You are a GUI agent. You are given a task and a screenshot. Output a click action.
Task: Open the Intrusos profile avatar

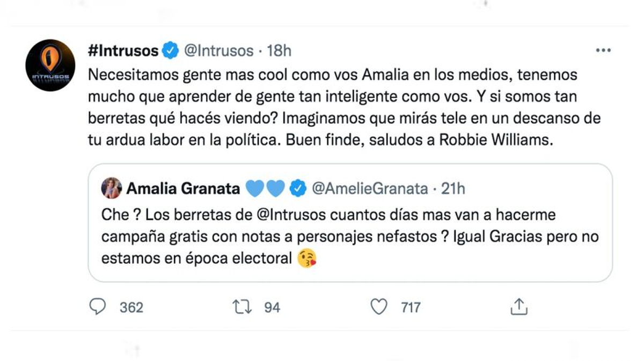tap(50, 65)
